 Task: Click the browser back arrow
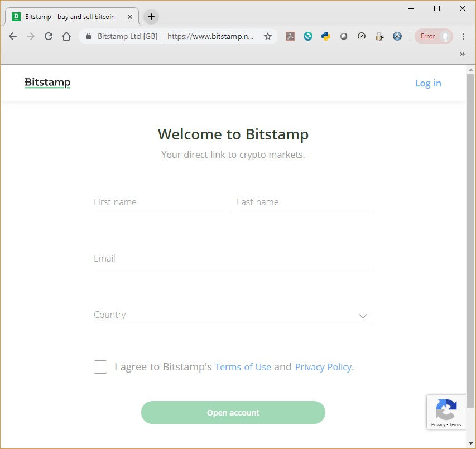pos(13,36)
